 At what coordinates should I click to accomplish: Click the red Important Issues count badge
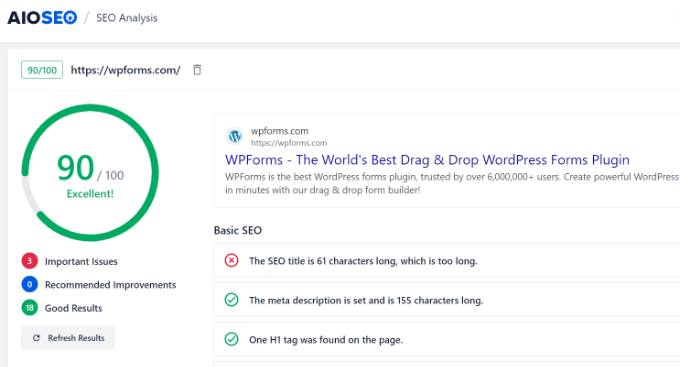[29, 261]
